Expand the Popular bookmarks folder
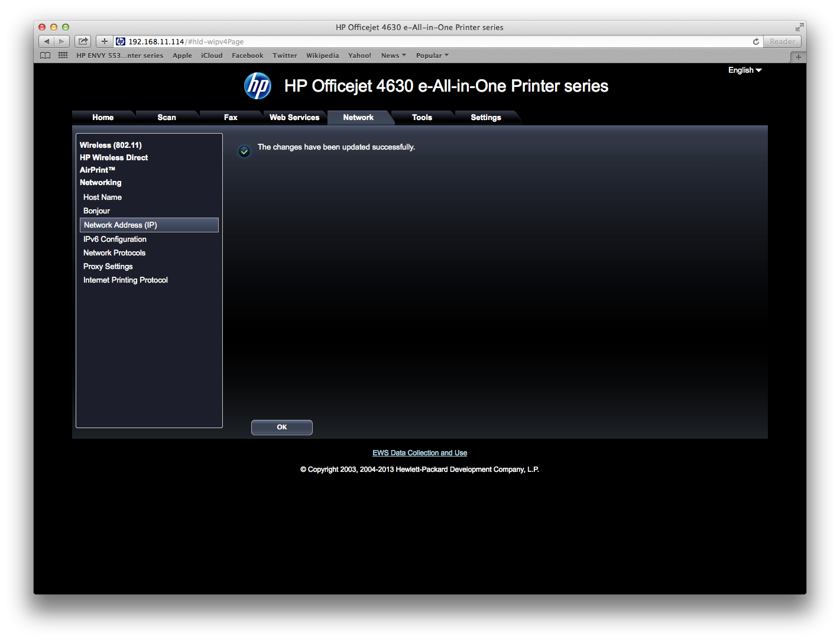This screenshot has width=840, height=641. point(432,56)
